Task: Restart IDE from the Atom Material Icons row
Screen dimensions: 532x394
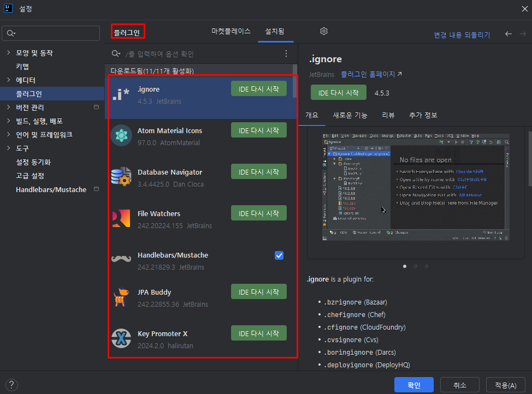Action: coord(259,130)
